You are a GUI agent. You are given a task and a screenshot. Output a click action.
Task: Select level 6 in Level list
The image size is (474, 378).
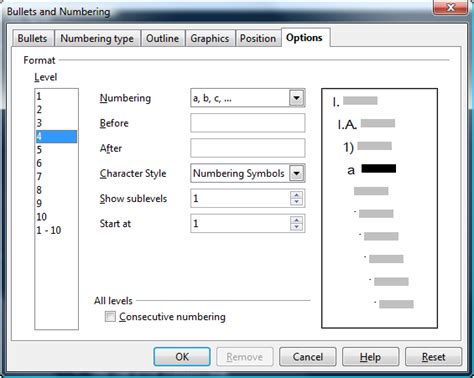pyautogui.click(x=56, y=163)
